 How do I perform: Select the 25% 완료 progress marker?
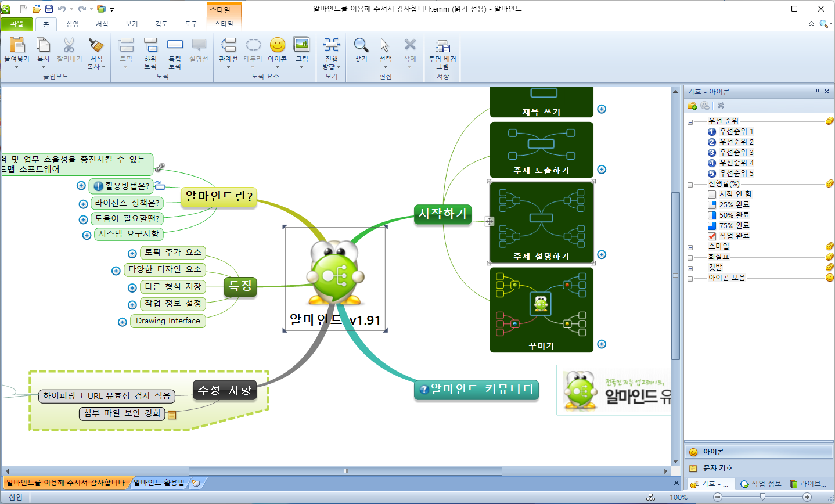click(712, 205)
